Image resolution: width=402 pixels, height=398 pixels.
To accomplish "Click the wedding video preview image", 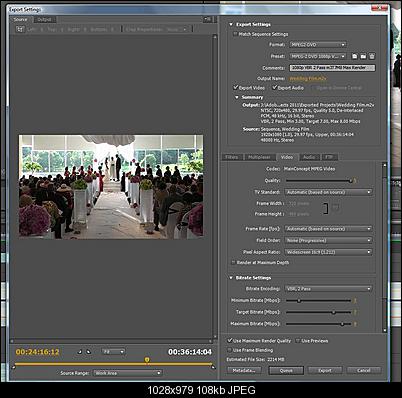I will coord(111,186).
